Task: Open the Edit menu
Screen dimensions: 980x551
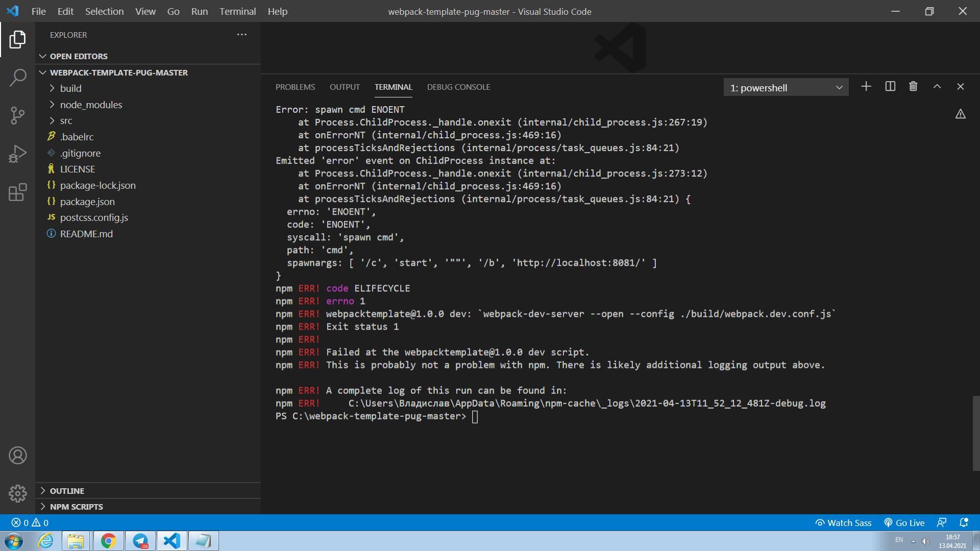Action: [65, 11]
